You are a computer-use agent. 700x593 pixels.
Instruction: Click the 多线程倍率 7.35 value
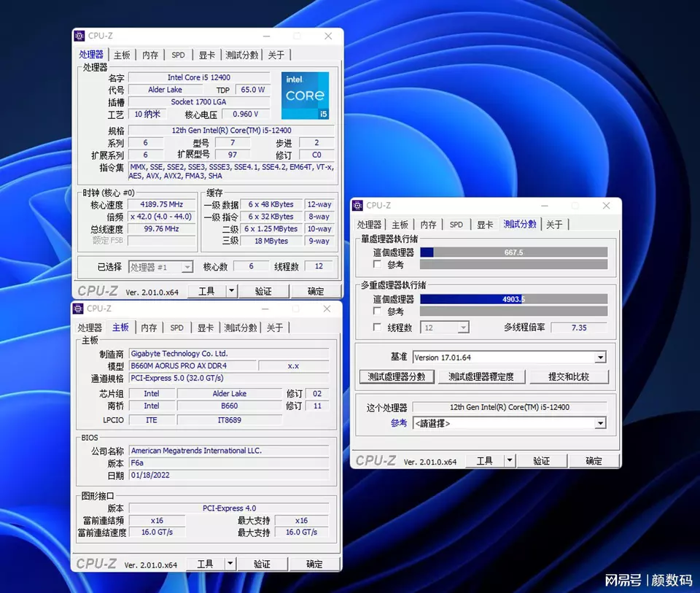coord(579,327)
